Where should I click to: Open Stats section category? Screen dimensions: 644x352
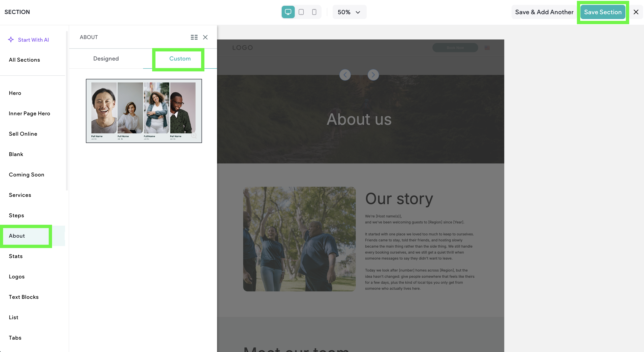point(16,256)
